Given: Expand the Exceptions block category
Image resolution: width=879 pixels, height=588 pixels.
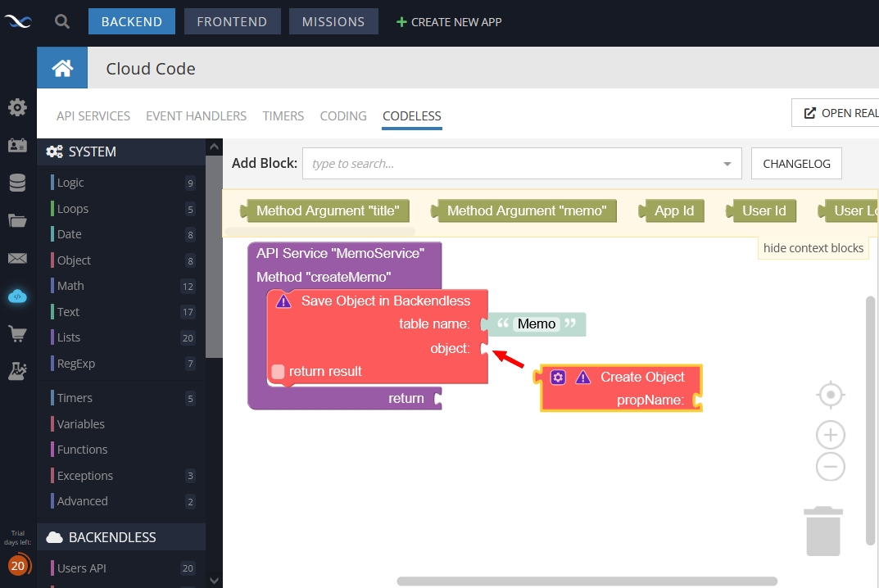Looking at the screenshot, I should tap(122, 476).
